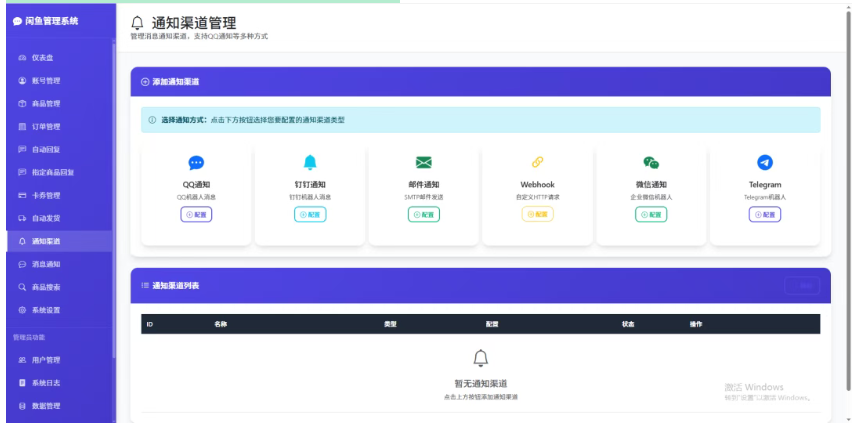Click the 订单管理 list icon
853x439 pixels.
[22, 127]
